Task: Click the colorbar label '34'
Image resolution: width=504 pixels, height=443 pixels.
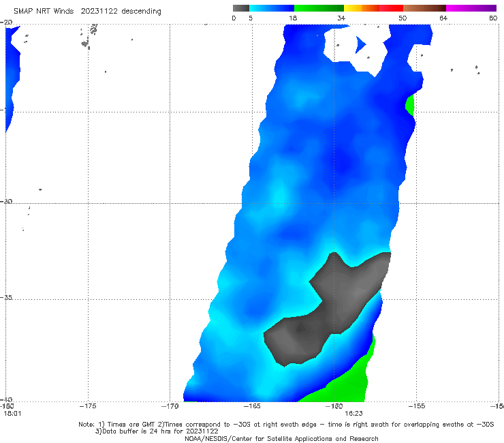Action: (341, 18)
